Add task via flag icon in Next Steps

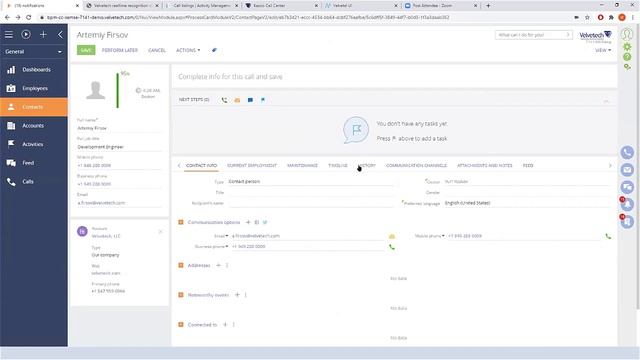coord(263,100)
